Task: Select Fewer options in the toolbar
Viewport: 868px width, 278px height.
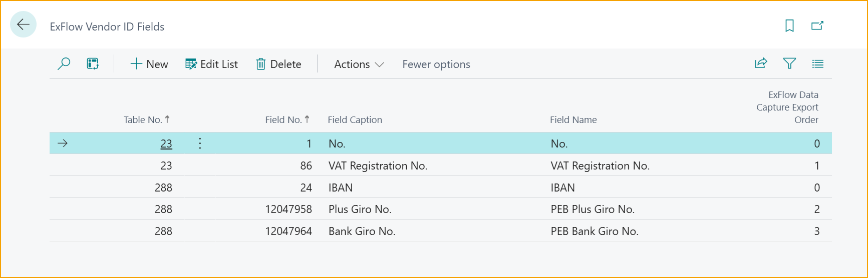Action: tap(436, 64)
